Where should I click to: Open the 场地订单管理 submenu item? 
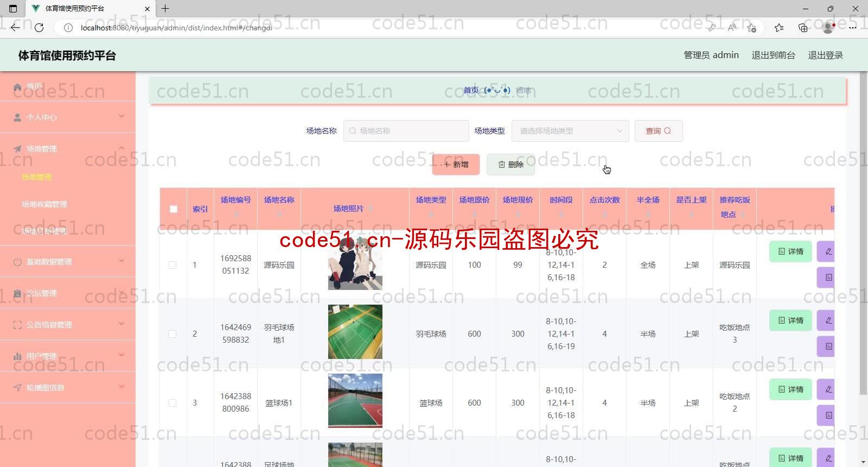[x=44, y=231]
